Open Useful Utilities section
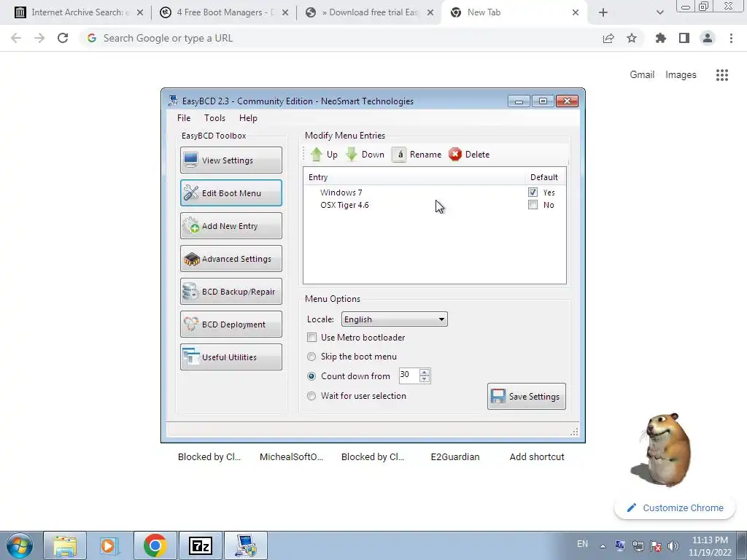The width and height of the screenshot is (747, 560). coord(231,357)
